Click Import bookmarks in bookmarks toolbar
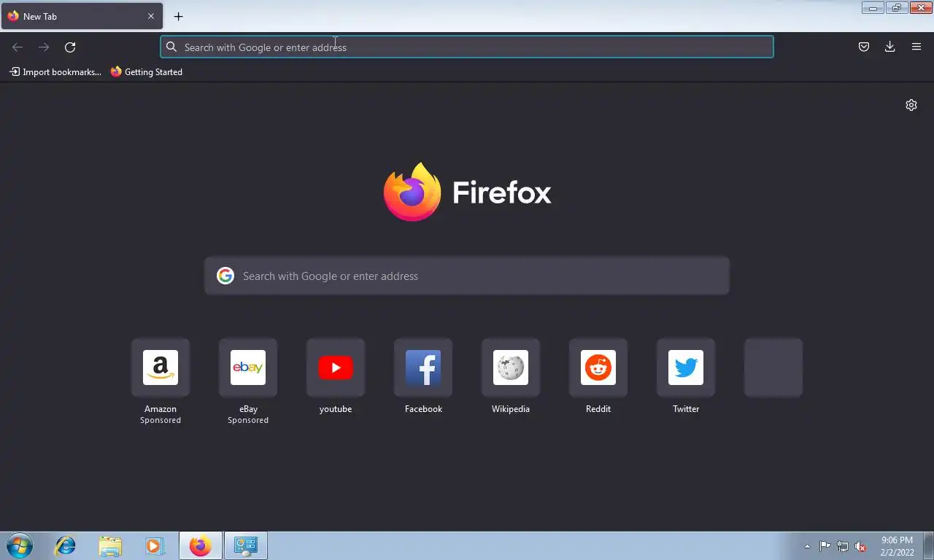Viewport: 934px width, 560px height. click(x=55, y=71)
